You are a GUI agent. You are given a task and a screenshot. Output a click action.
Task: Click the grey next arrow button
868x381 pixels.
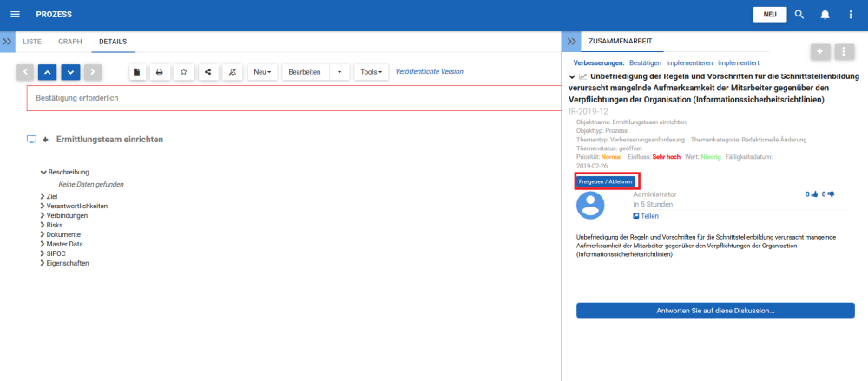click(x=93, y=72)
